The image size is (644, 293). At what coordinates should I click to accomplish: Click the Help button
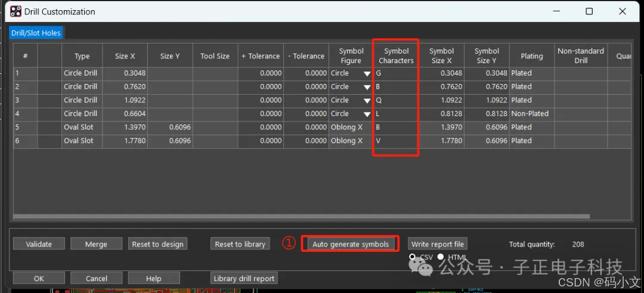click(x=154, y=278)
